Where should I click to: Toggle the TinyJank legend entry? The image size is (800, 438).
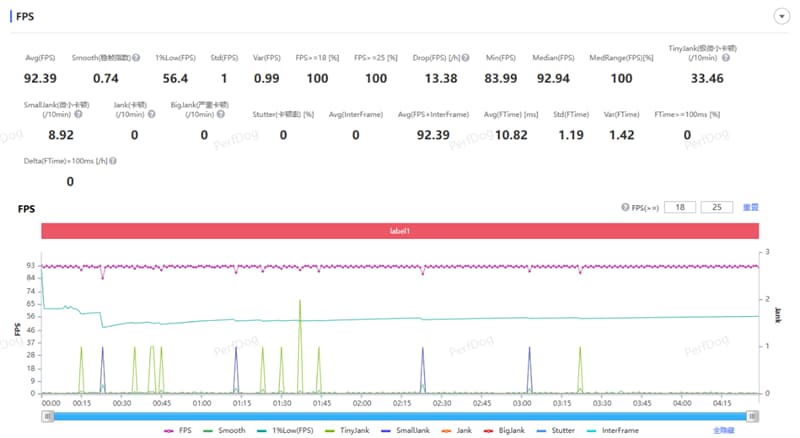347,430
